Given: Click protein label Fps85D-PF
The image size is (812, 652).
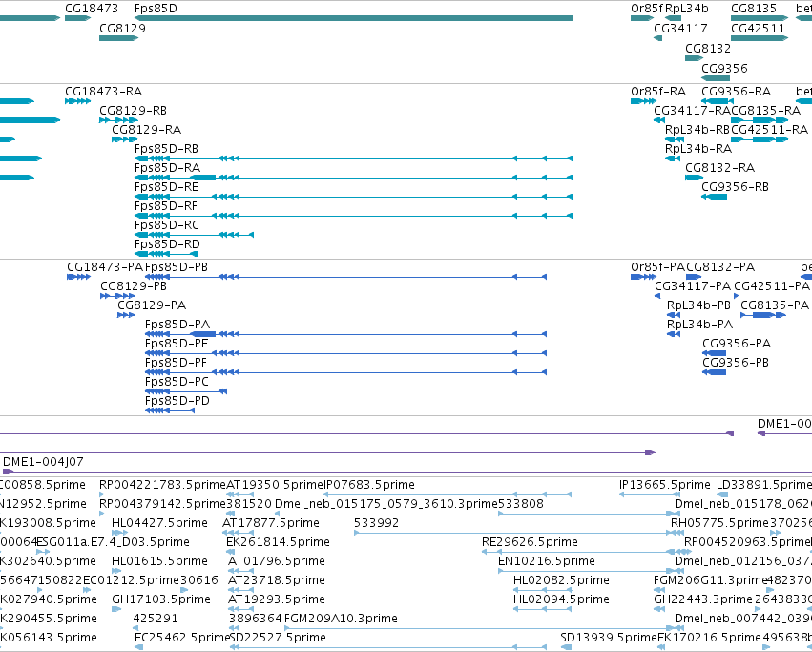Looking at the screenshot, I should pyautogui.click(x=176, y=364).
